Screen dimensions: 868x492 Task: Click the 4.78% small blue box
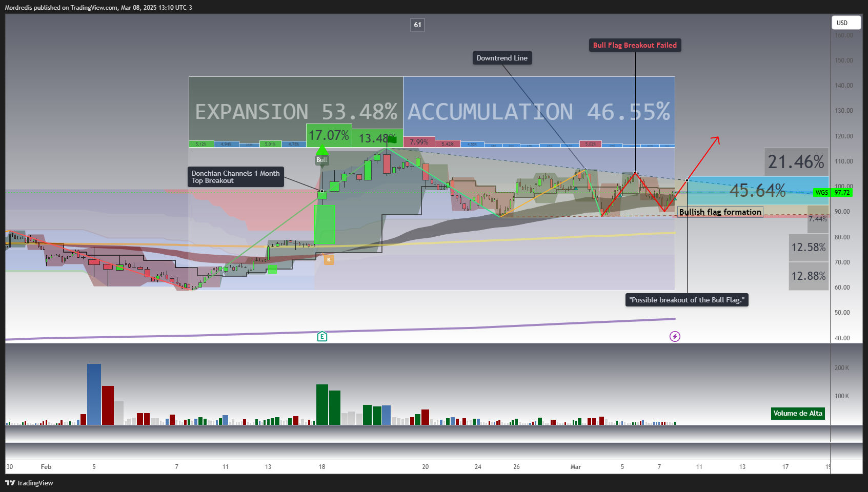tap(294, 144)
